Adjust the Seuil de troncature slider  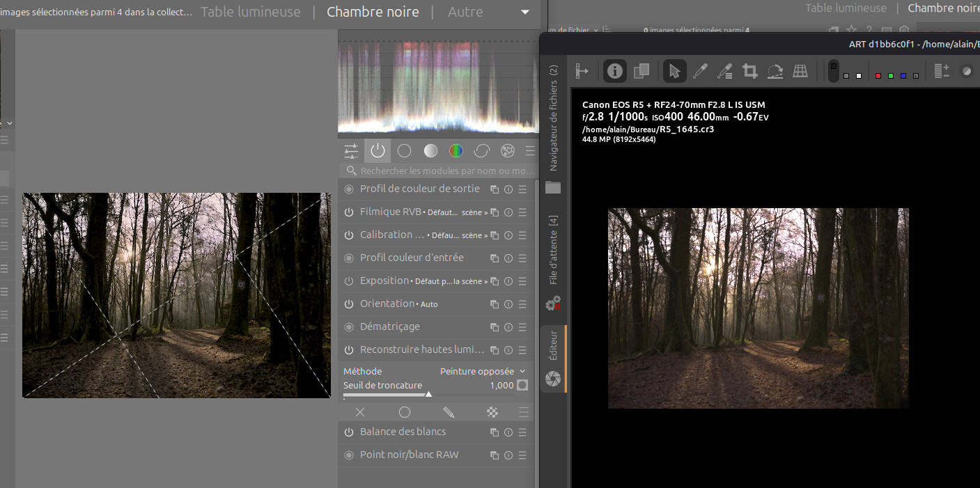point(428,394)
